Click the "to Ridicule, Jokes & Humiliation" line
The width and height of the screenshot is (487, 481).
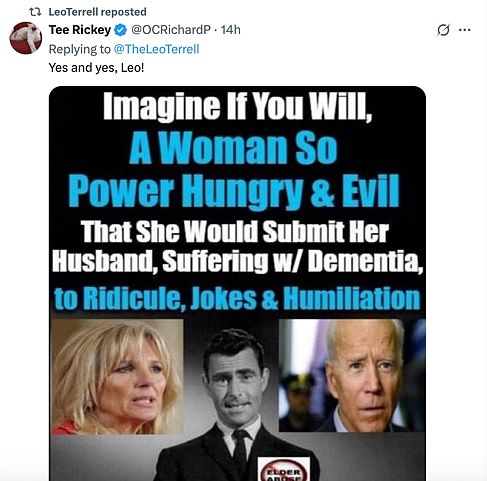click(237, 298)
